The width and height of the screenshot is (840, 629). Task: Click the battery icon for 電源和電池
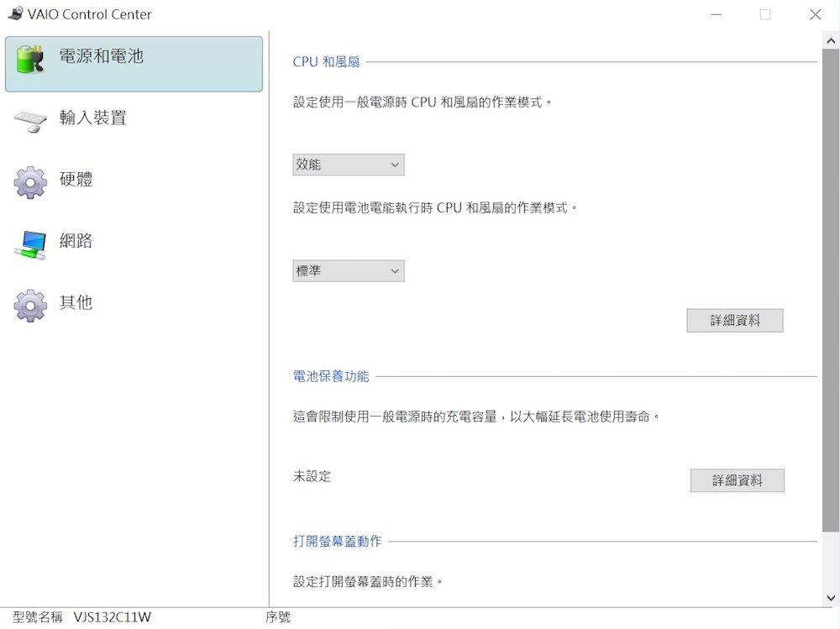pos(29,59)
